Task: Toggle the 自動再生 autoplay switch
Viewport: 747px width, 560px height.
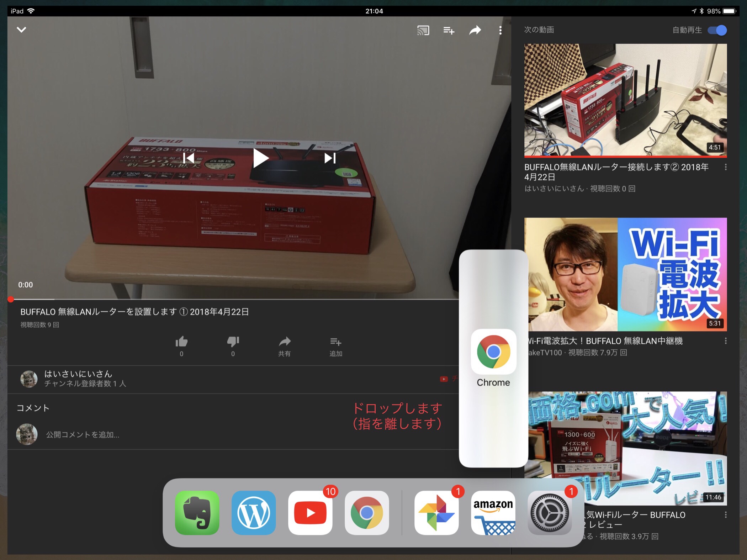Action: [x=717, y=30]
